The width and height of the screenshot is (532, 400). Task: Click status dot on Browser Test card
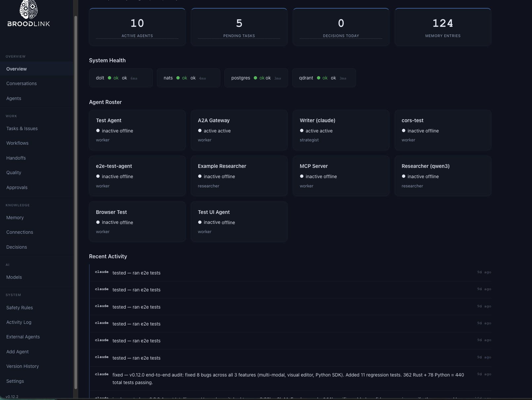click(98, 222)
